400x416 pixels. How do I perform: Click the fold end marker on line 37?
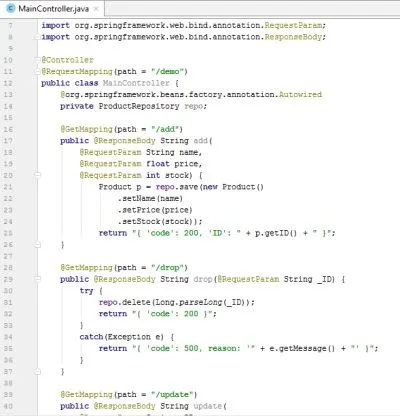pyautogui.click(x=37, y=372)
